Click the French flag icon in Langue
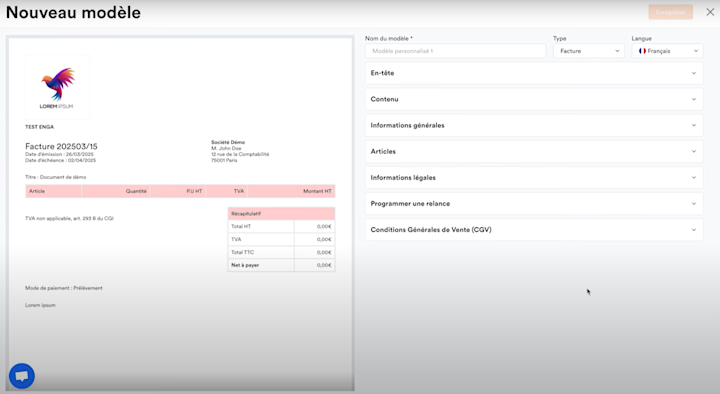Screen dimensions: 720x394 click(642, 51)
